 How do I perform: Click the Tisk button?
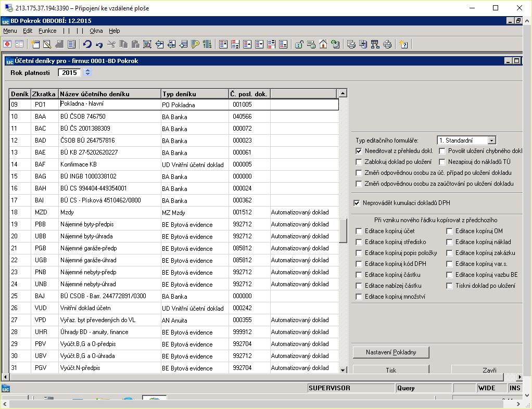click(x=391, y=369)
